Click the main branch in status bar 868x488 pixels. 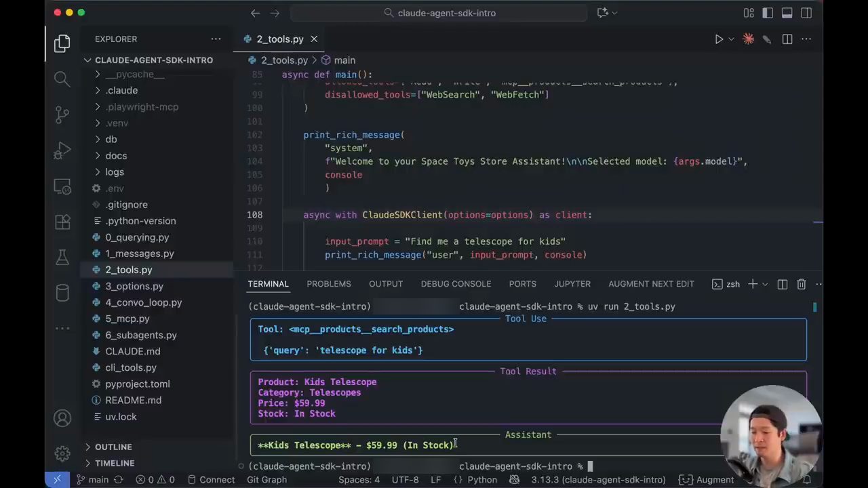point(92,479)
